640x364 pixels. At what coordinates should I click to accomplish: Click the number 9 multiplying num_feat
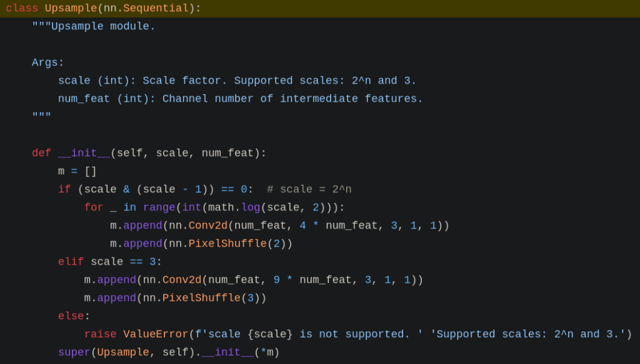click(x=276, y=280)
